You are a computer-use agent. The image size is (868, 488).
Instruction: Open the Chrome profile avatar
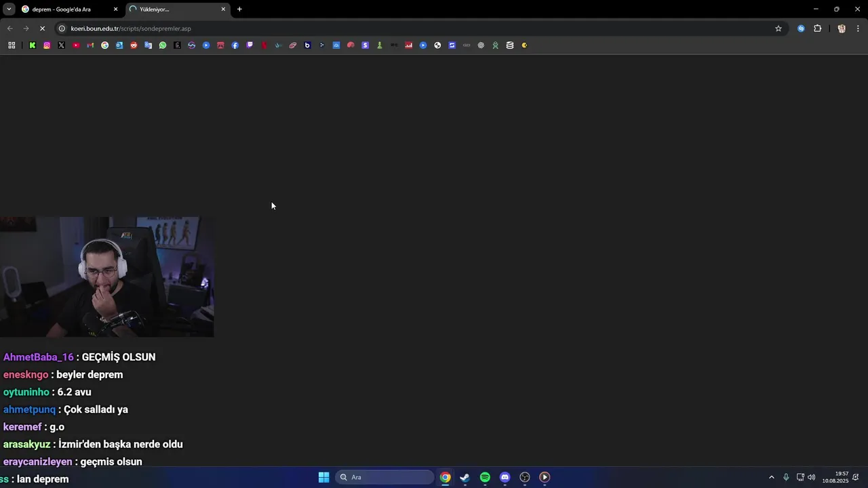842,28
